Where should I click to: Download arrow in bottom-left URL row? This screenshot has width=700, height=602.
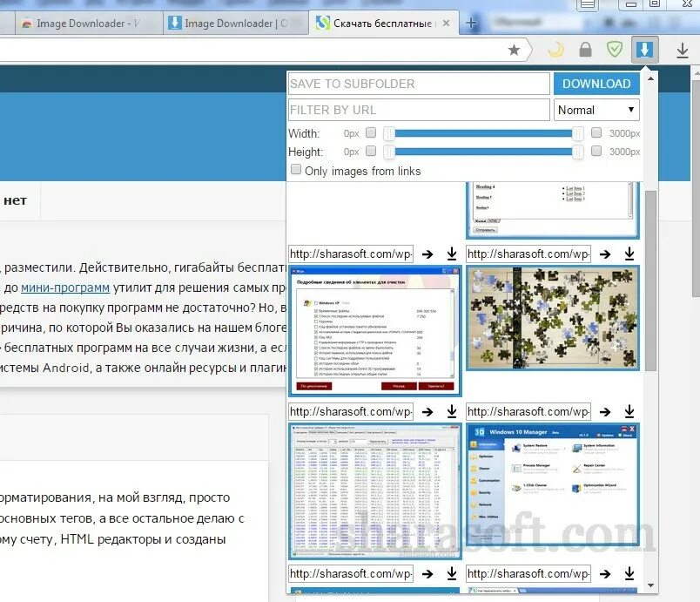tap(452, 573)
